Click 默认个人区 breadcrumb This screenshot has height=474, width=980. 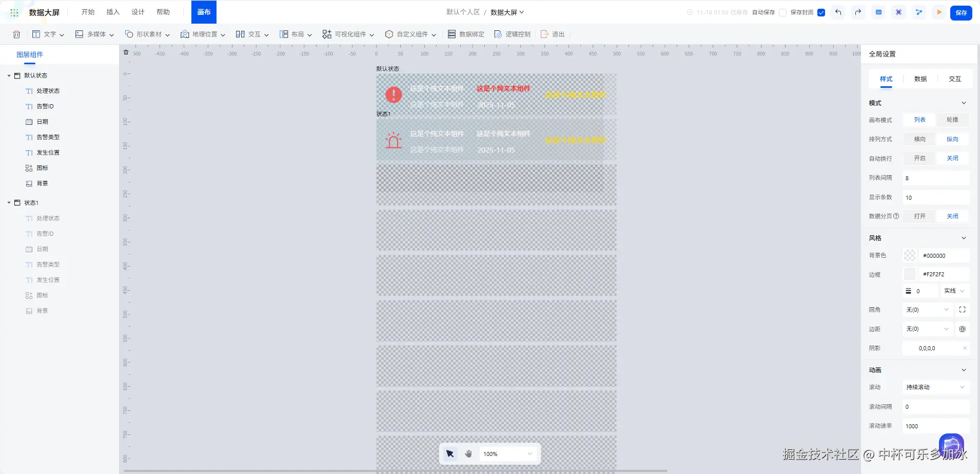(463, 12)
